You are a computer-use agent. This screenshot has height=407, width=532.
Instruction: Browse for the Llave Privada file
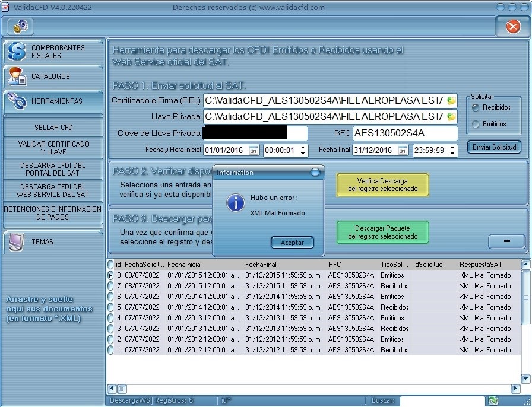pos(451,117)
